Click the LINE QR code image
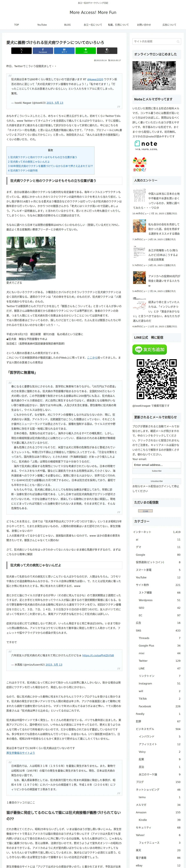The image size is (186, 868). [157, 379]
